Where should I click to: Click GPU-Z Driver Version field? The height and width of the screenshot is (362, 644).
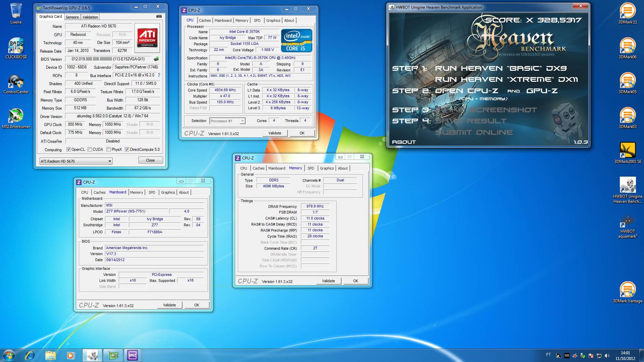click(112, 116)
